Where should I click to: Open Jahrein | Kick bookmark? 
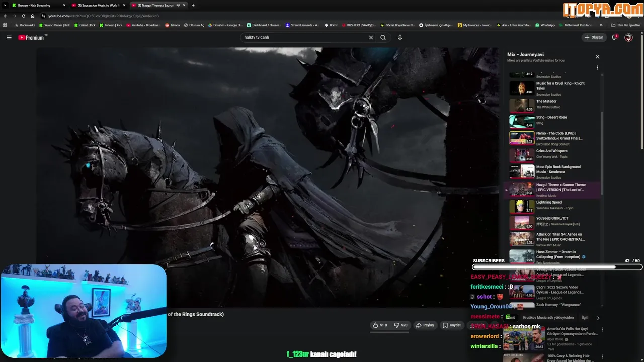[x=111, y=25]
